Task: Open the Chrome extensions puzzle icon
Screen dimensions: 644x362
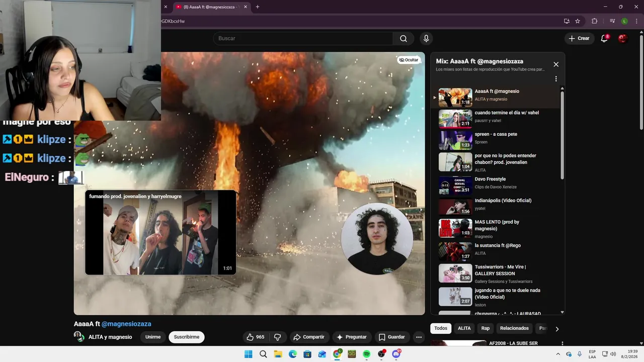Action: tap(594, 21)
